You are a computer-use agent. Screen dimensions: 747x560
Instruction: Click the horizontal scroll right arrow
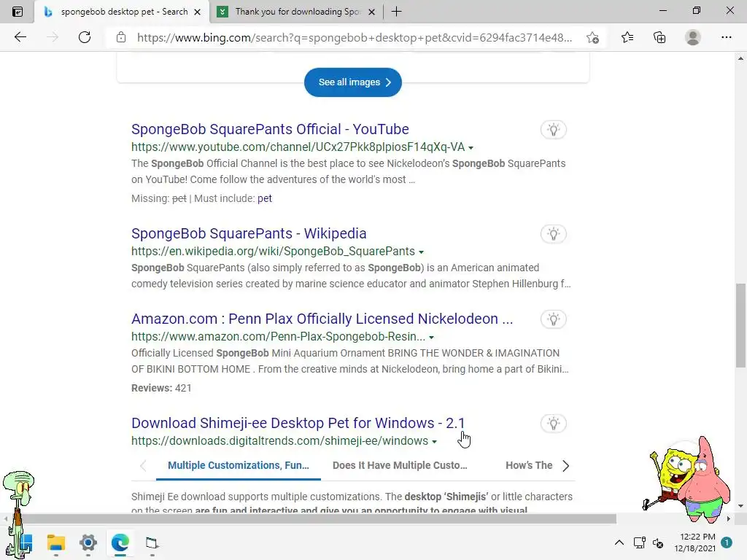(728, 518)
